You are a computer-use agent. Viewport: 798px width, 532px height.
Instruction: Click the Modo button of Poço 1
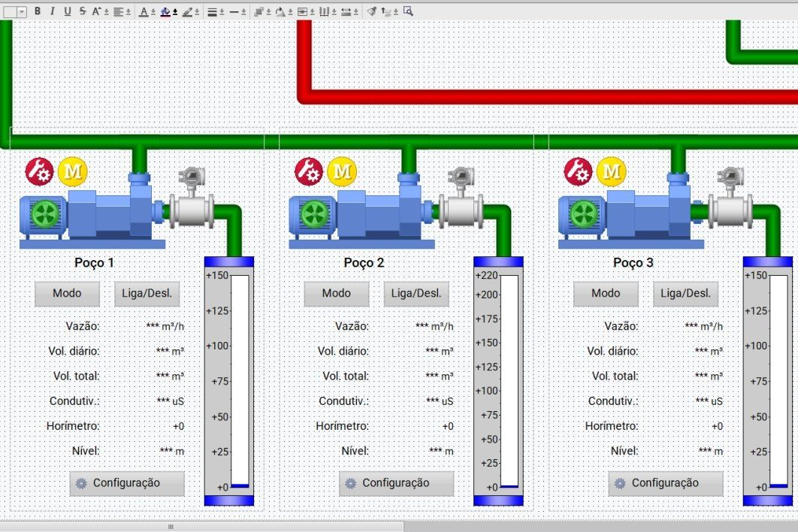(x=67, y=294)
